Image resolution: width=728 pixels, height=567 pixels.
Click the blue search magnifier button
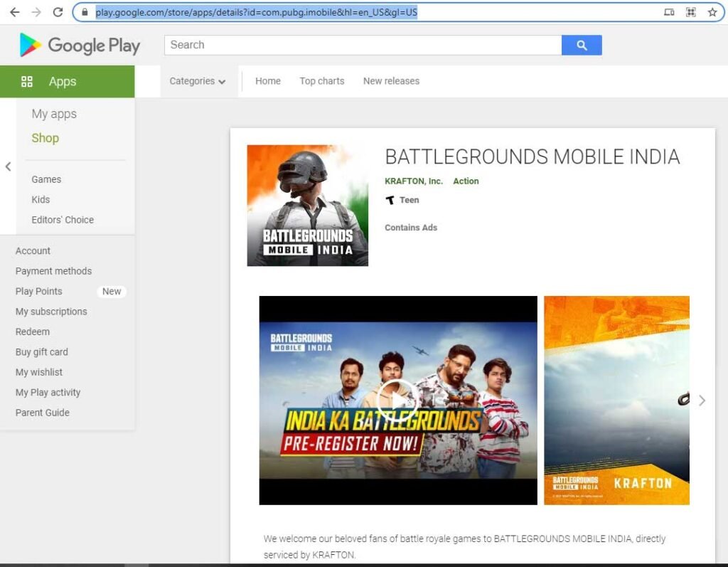582,45
